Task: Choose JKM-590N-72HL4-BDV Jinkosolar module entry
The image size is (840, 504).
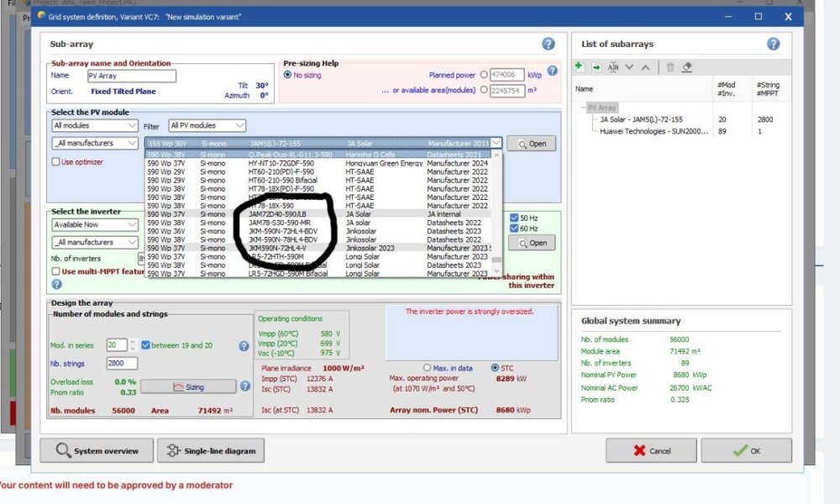Action: 282,231
